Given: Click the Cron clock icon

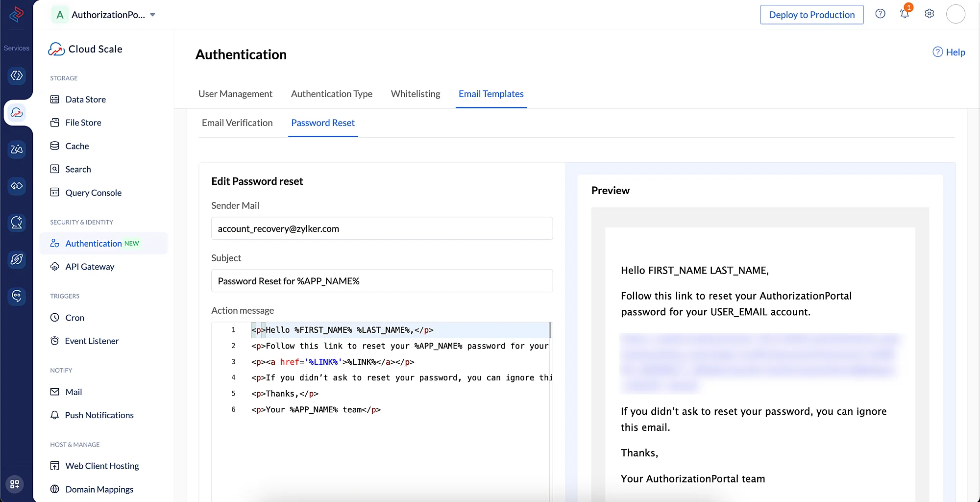Looking at the screenshot, I should coord(55,318).
